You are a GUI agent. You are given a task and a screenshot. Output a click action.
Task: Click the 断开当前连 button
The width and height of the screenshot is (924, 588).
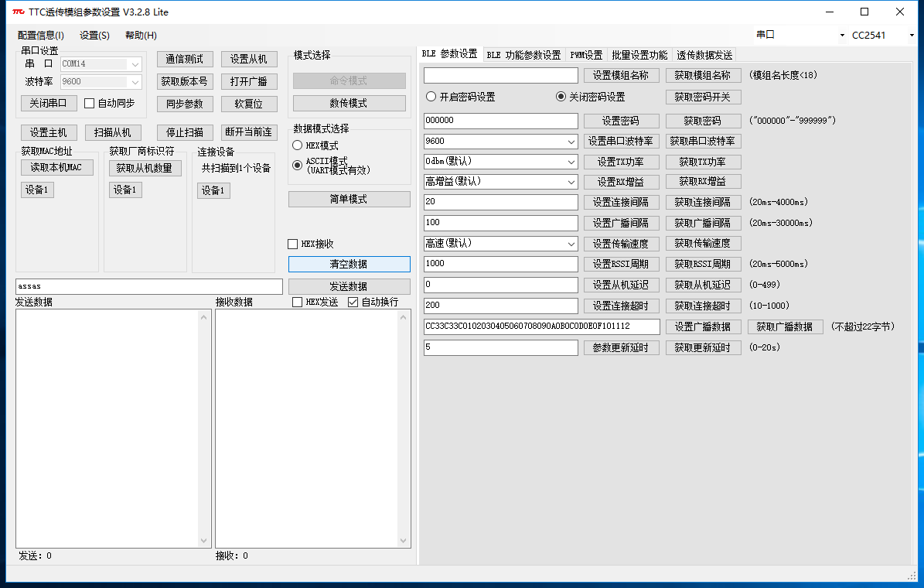coord(249,132)
